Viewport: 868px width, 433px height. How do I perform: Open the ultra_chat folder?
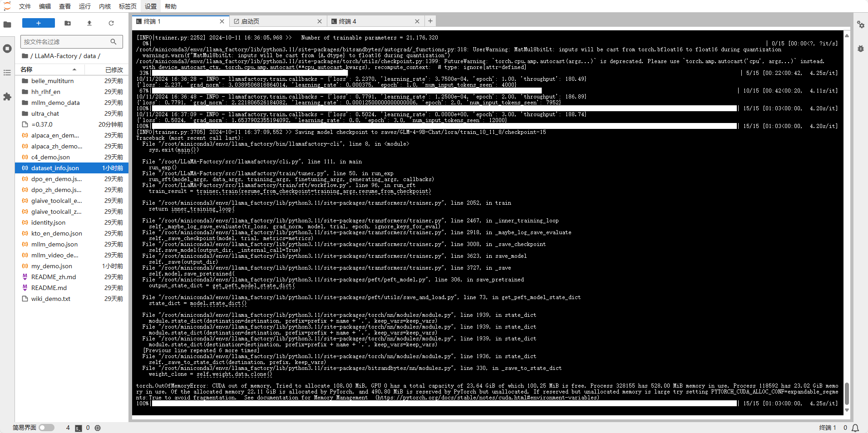72,113
